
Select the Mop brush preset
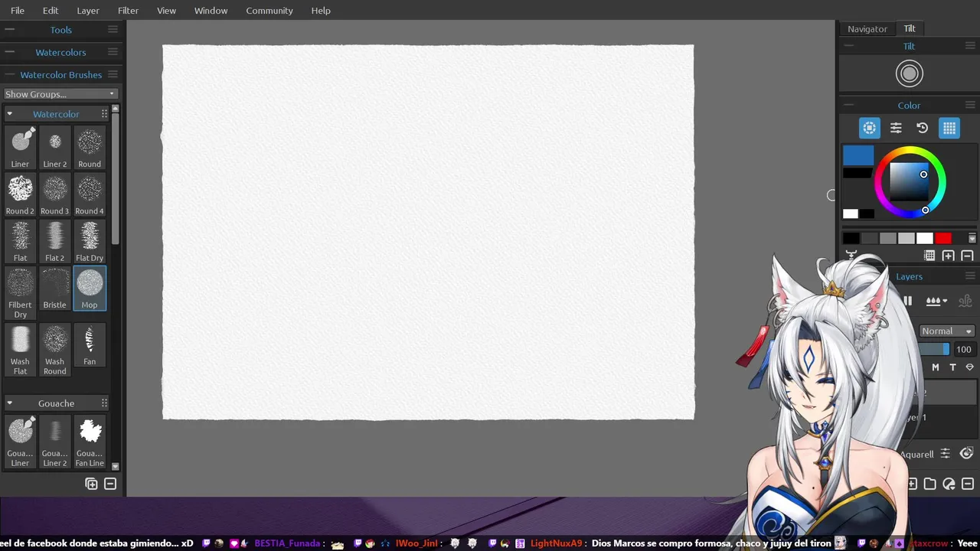pyautogui.click(x=90, y=289)
